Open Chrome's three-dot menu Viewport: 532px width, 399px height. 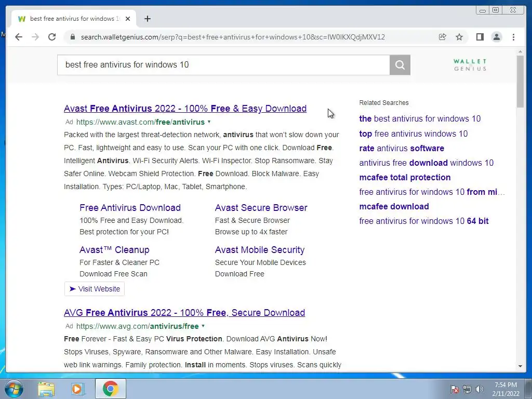(513, 37)
